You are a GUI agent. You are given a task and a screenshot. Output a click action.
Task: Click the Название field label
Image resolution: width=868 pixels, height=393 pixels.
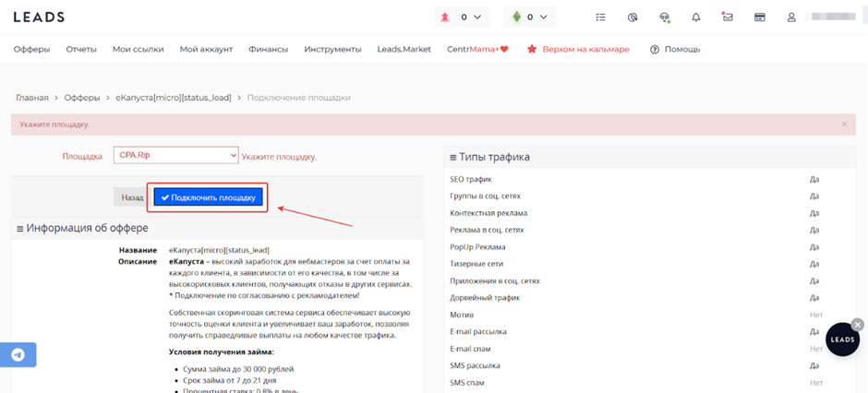[138, 250]
